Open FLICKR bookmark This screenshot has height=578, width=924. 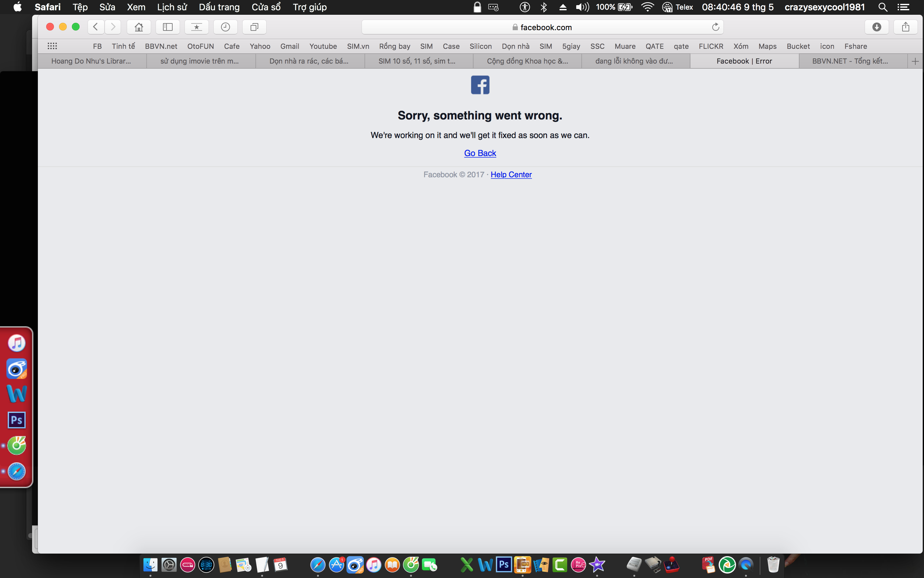point(711,46)
